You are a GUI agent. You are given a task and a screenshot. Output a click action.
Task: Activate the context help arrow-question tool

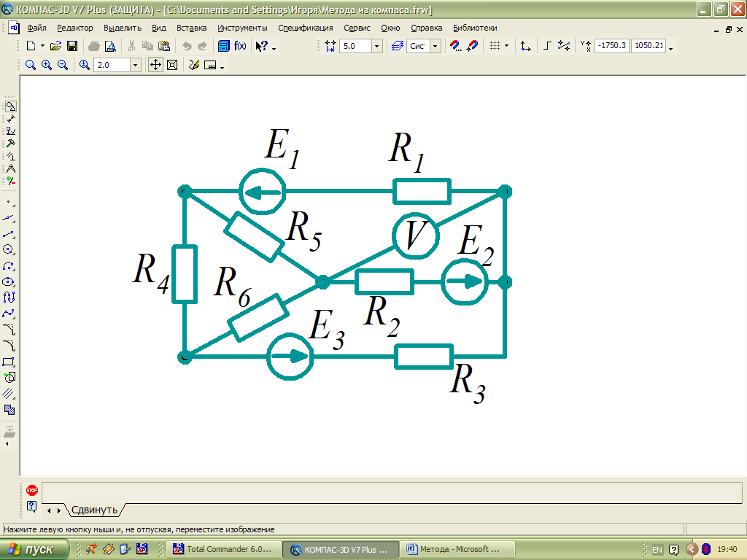(x=262, y=46)
